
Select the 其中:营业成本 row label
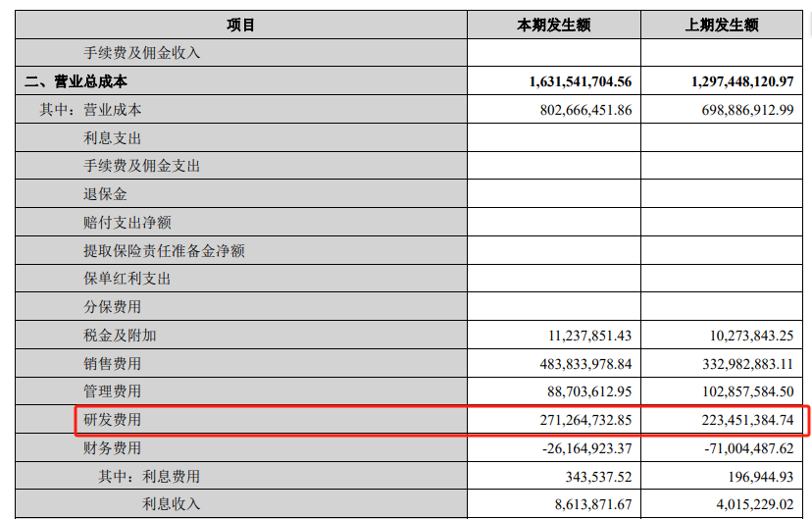(x=90, y=110)
